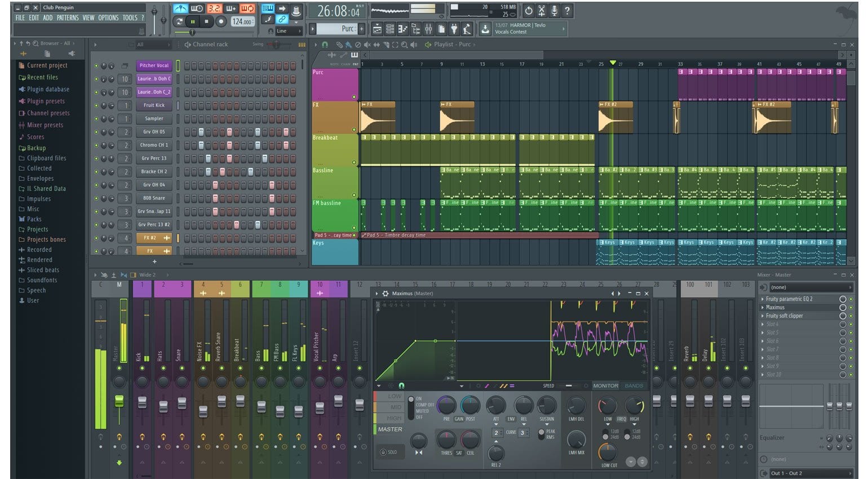
Task: Toggle recording countdown mode
Action: point(215,8)
